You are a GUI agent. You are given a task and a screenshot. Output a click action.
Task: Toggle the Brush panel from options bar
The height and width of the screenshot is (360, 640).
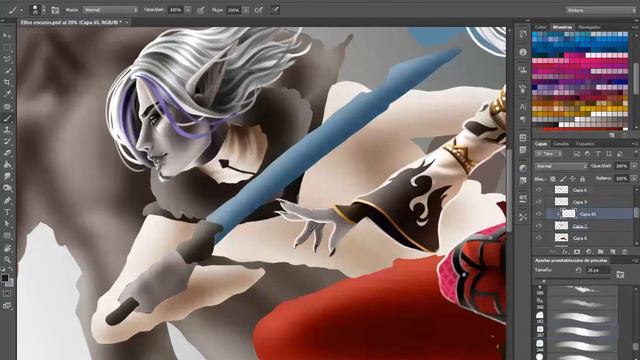click(55, 10)
